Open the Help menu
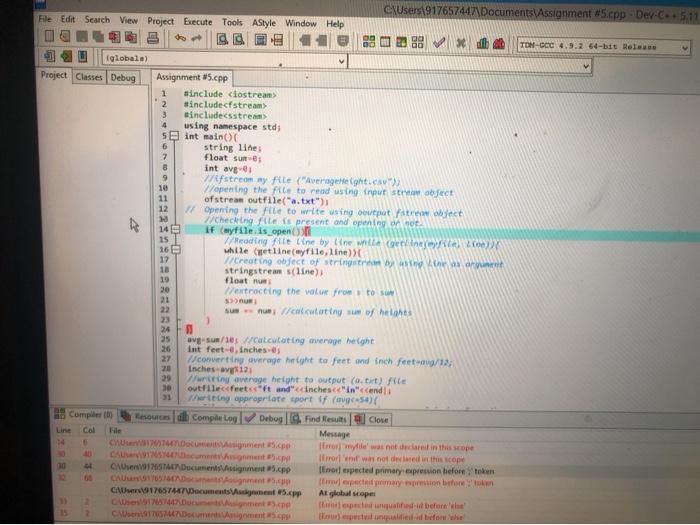Image resolution: width=700 pixels, height=525 pixels. coord(335,24)
